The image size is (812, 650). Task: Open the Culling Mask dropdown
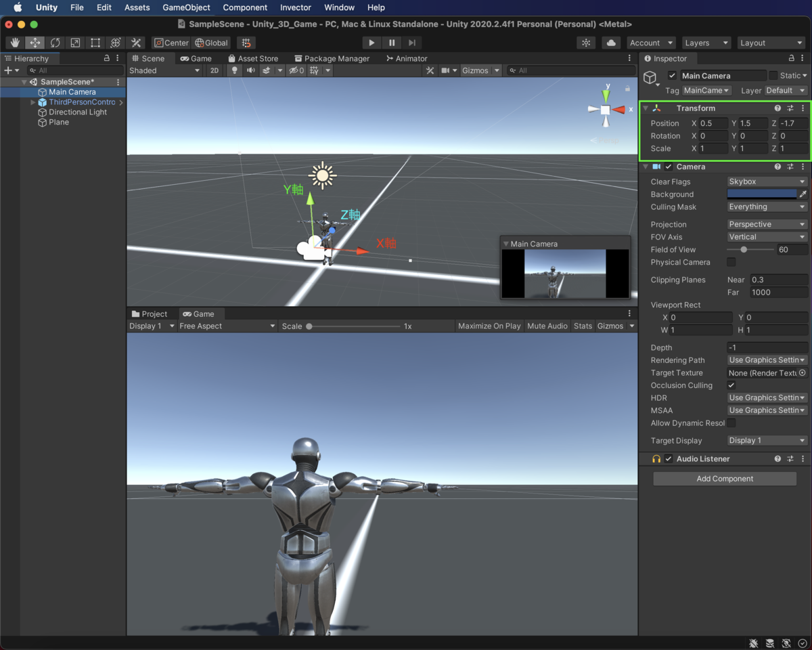767,207
